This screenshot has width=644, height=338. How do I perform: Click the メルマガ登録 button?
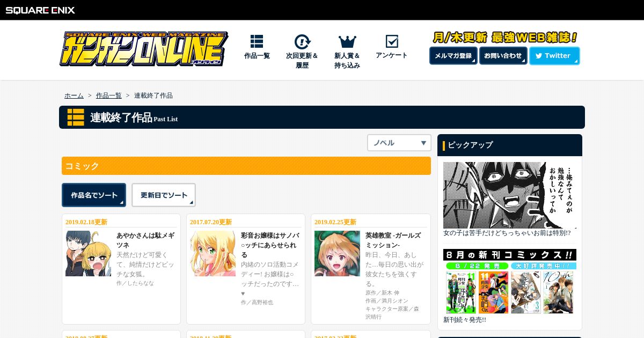click(x=453, y=56)
